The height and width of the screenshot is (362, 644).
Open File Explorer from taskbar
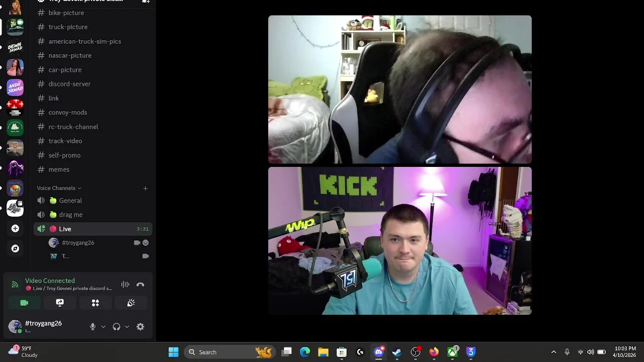[323, 352]
